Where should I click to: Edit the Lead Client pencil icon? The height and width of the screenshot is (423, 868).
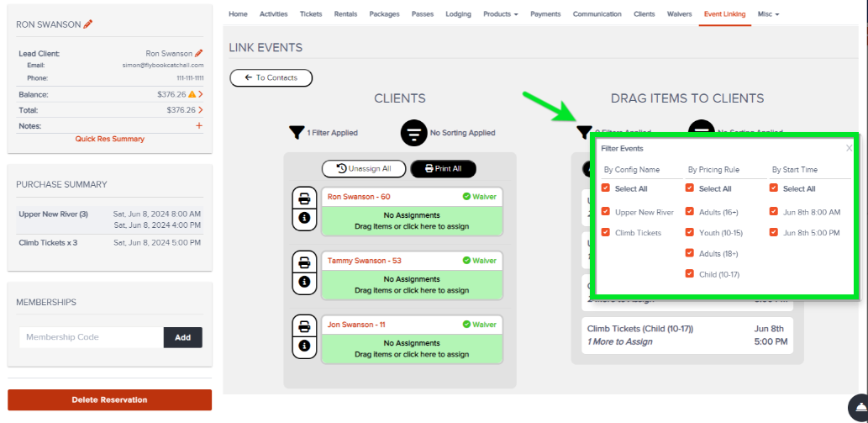pos(199,53)
